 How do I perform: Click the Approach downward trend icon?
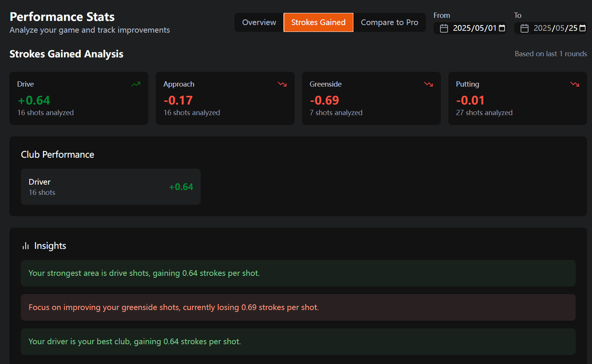click(x=282, y=84)
